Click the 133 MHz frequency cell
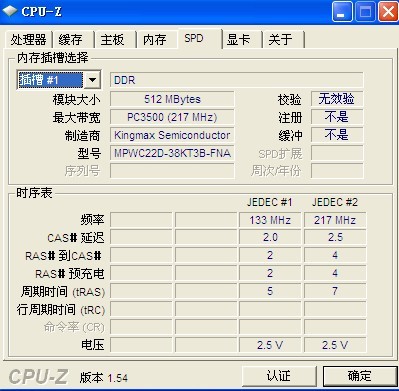 [270, 220]
